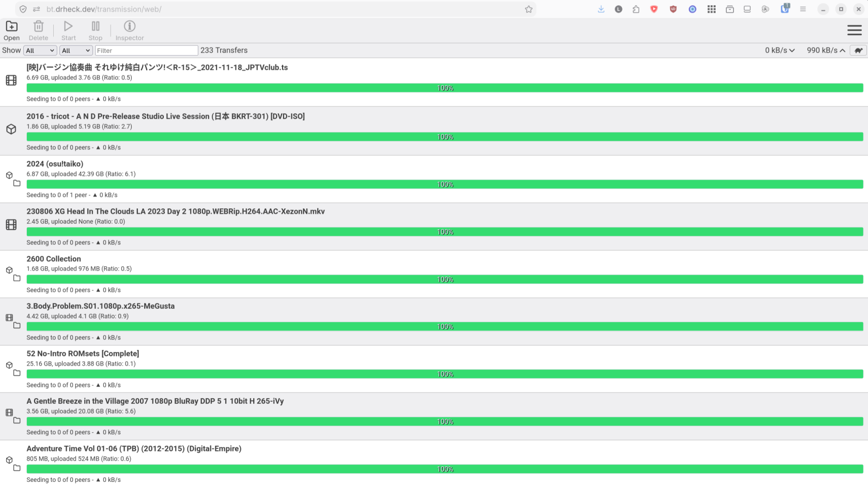The width and height of the screenshot is (868, 487).
Task: Click the folder icon on 2600 Collection row
Action: (x=17, y=278)
